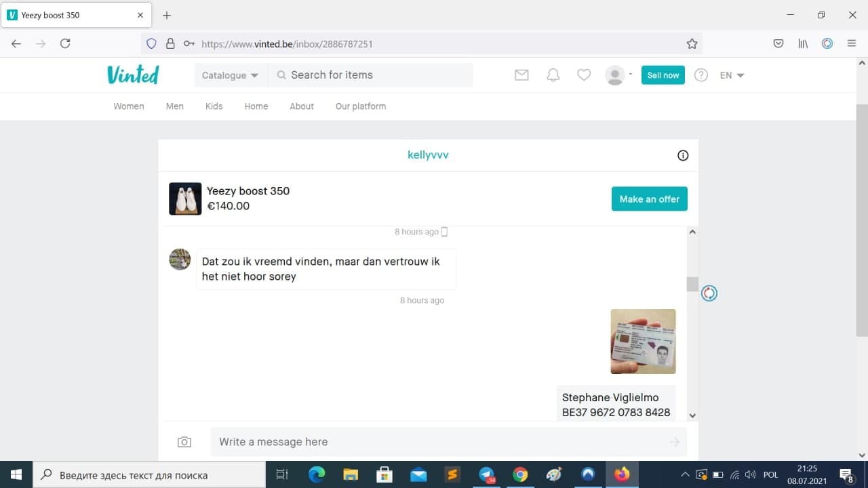Open the About menu item
The width and height of the screenshot is (868, 488).
pos(302,106)
